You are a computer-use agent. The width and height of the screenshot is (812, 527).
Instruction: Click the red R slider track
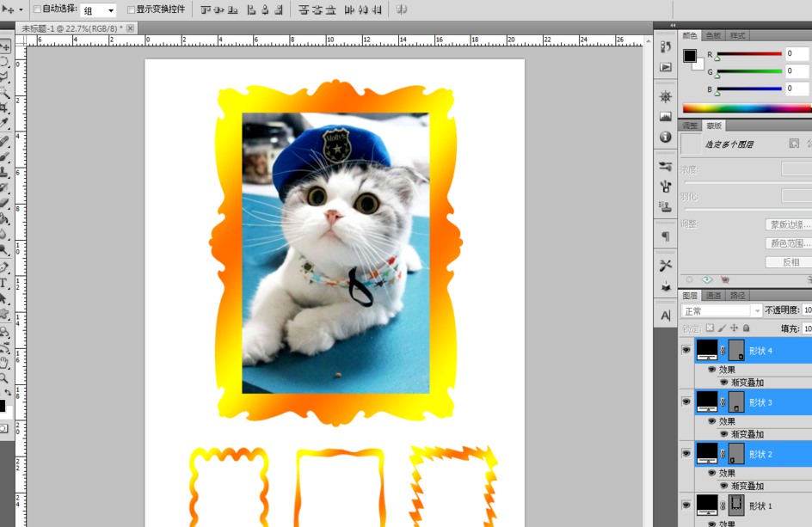749,54
